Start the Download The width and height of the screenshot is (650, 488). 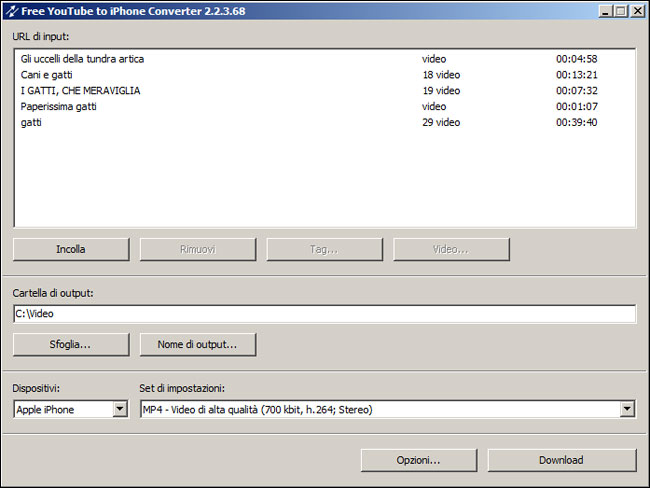[x=561, y=460]
